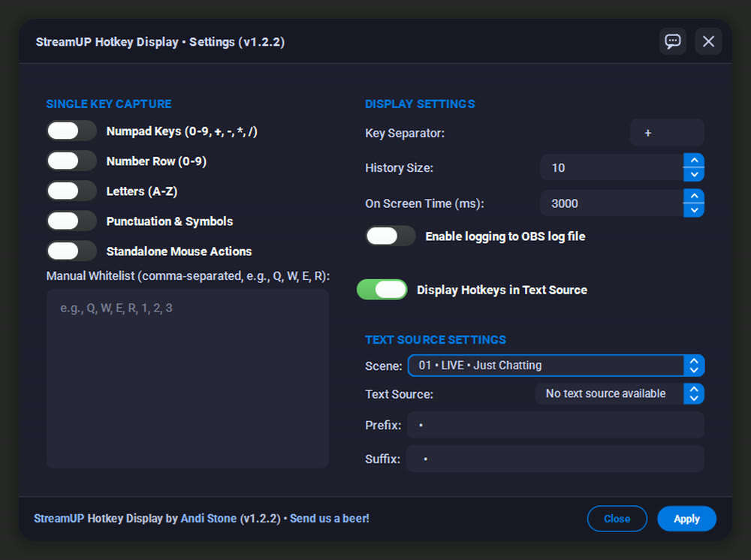Image resolution: width=751 pixels, height=560 pixels.
Task: Open the Andi Stone link
Action: click(208, 519)
